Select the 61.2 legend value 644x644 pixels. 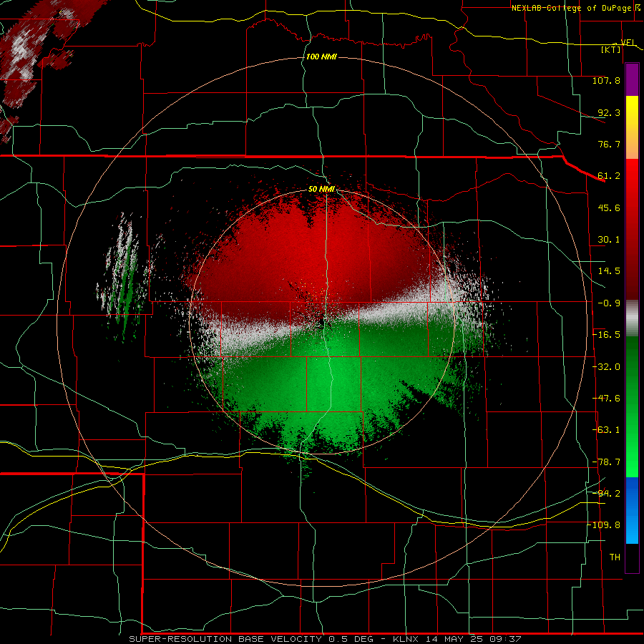(x=609, y=176)
